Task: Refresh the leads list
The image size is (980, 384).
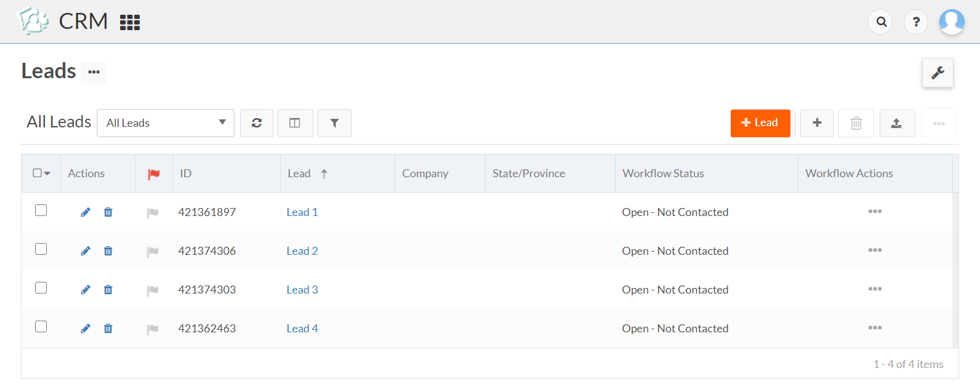Action: coord(257,123)
